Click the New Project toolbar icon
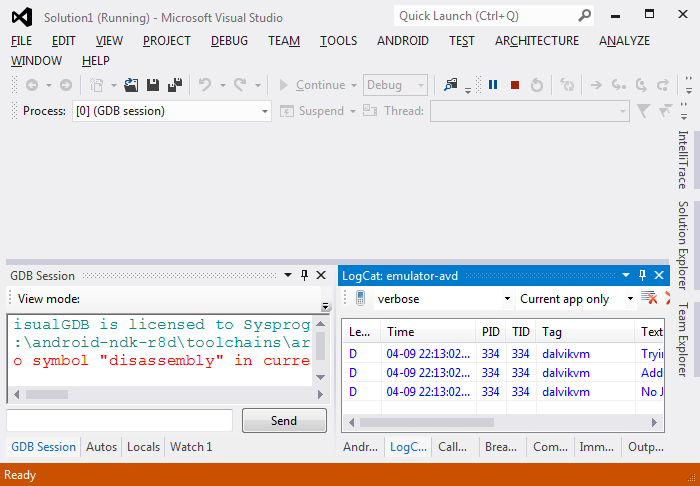Screen dimensions: 700x486 [96, 85]
